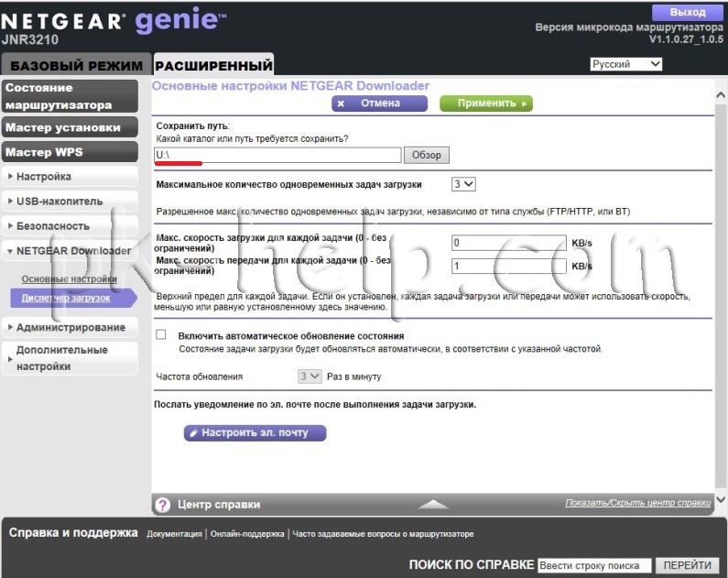Click Показать/Скрыть центр справки link
The height and width of the screenshot is (578, 728).
pyautogui.click(x=637, y=503)
